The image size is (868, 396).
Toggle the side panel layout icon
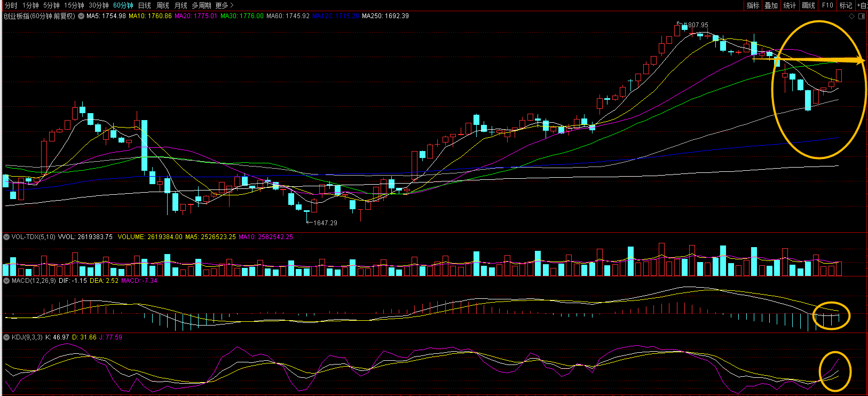tap(862, 16)
